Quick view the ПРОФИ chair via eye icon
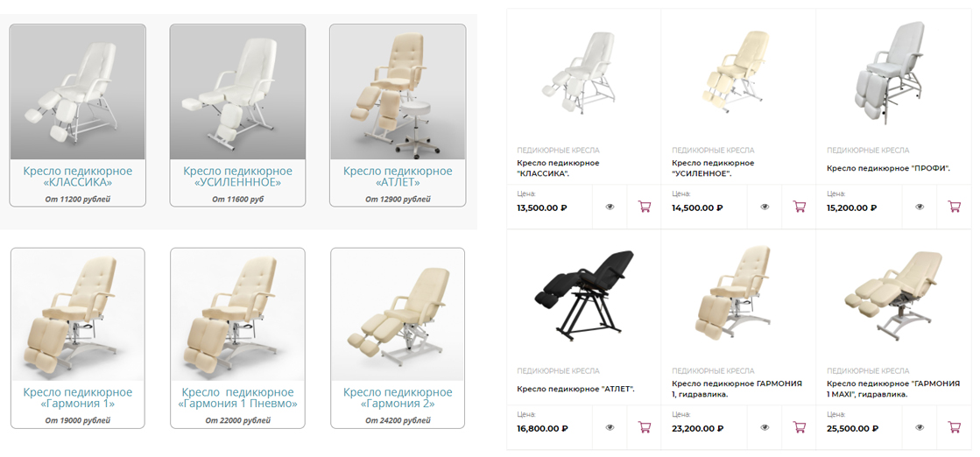The width and height of the screenshot is (980, 457). point(920,207)
